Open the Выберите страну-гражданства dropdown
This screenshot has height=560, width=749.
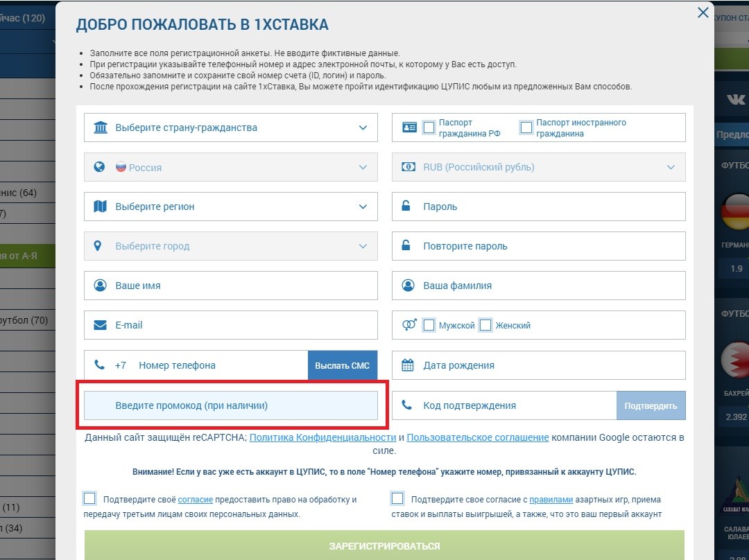(231, 128)
